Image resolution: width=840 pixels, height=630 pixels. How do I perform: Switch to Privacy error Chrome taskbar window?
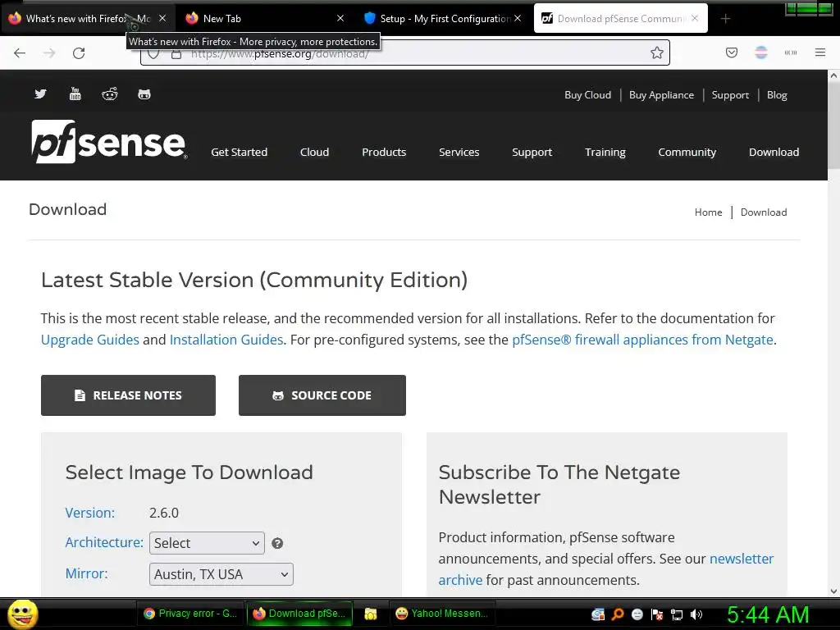point(190,614)
